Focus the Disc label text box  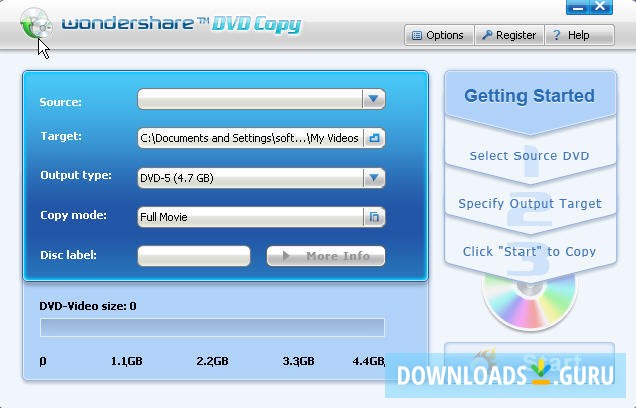click(x=194, y=256)
